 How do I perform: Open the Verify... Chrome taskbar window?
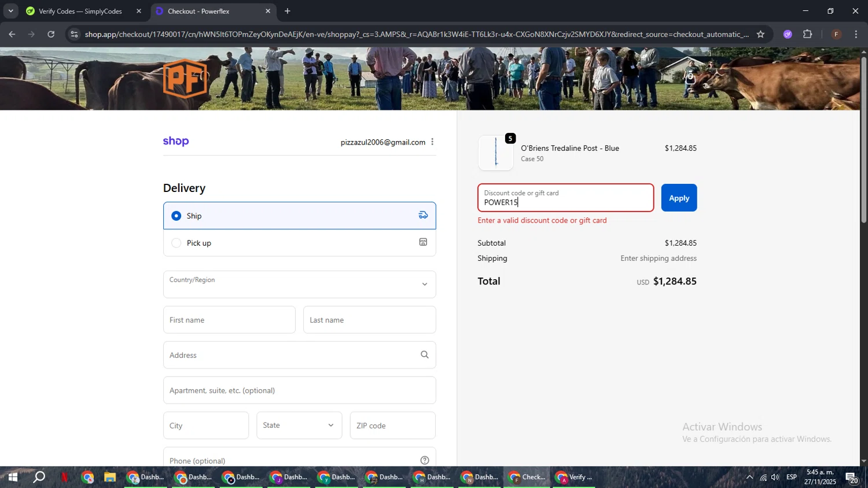tap(574, 478)
